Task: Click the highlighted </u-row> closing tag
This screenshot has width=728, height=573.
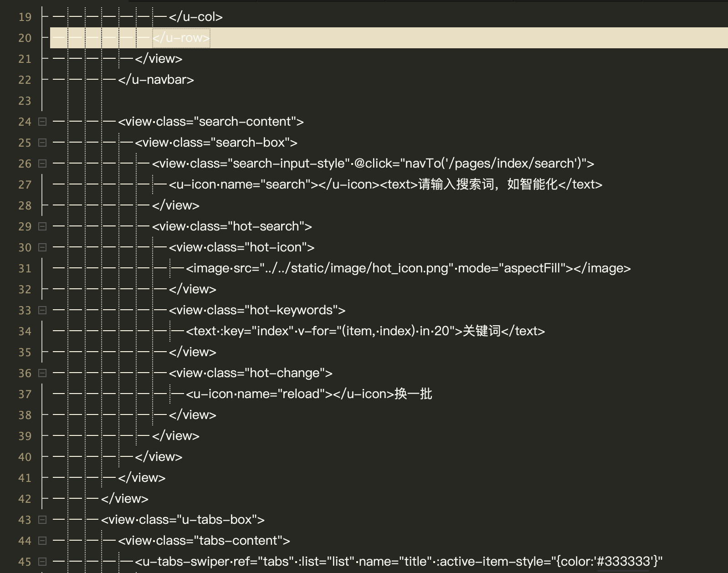Action: (181, 38)
